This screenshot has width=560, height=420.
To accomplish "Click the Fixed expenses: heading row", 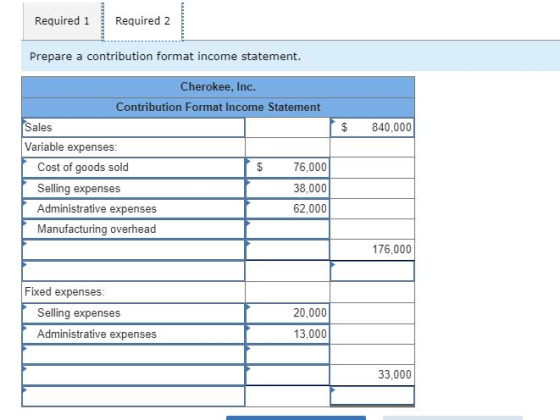I will [x=134, y=292].
